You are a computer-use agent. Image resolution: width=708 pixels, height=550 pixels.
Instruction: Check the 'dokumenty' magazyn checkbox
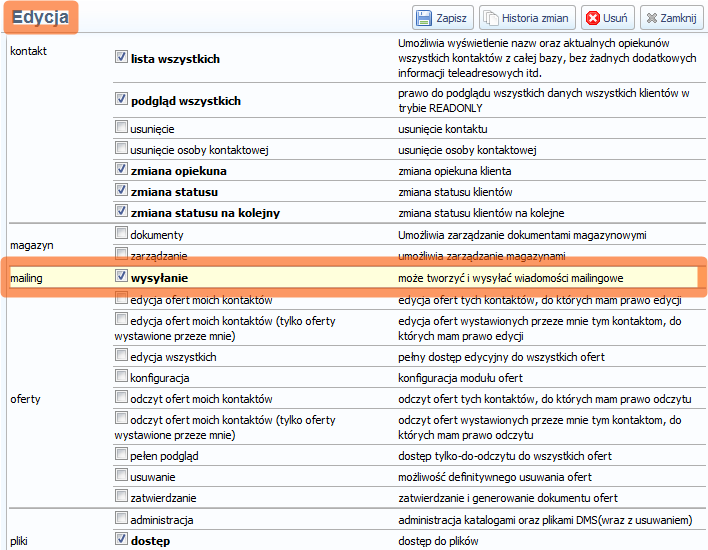122,234
